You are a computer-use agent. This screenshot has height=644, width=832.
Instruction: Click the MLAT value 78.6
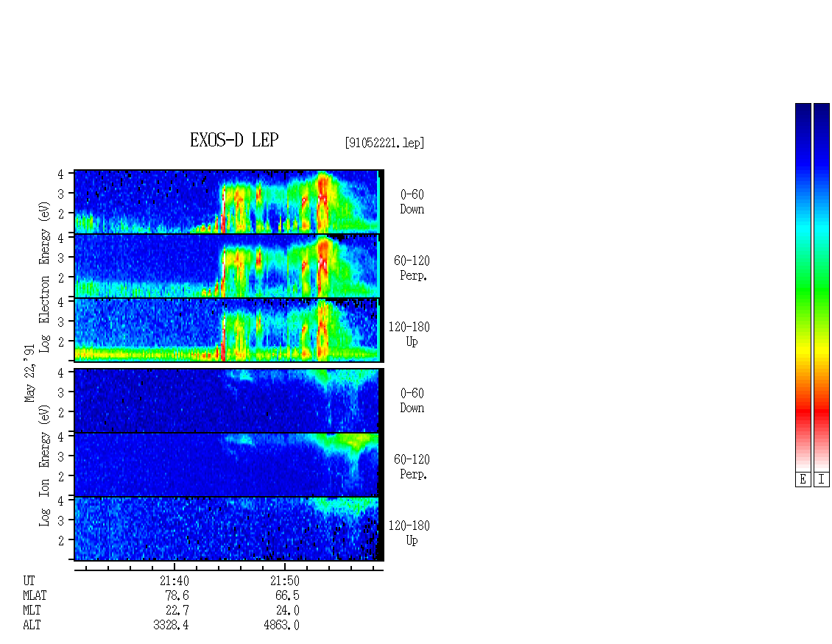177,595
